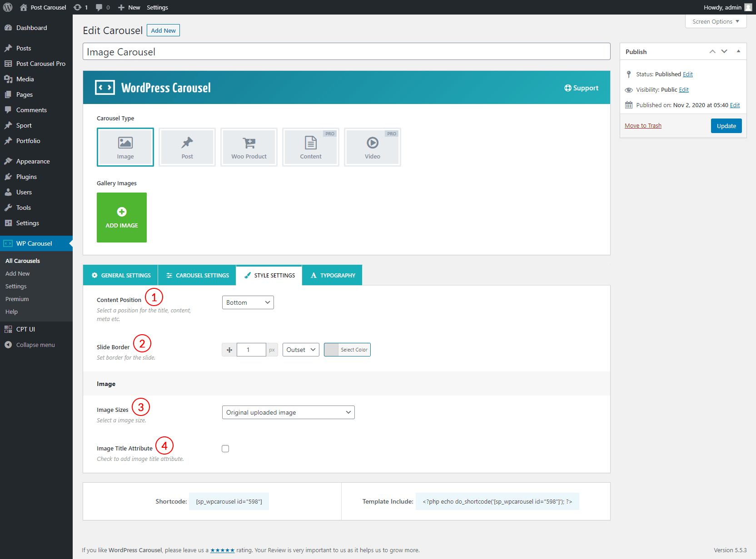Click the carousel title input field
Image resolution: width=756 pixels, height=559 pixels.
(346, 52)
